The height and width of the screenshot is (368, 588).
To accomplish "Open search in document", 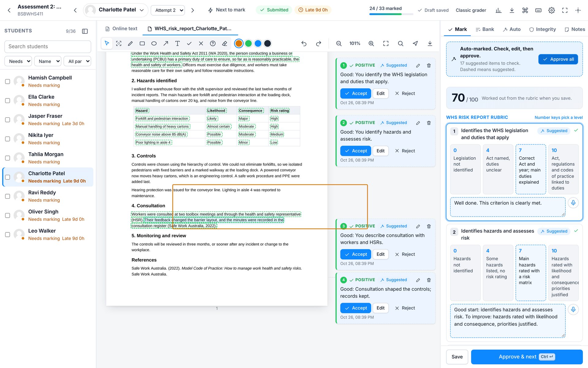I will click(x=401, y=44).
